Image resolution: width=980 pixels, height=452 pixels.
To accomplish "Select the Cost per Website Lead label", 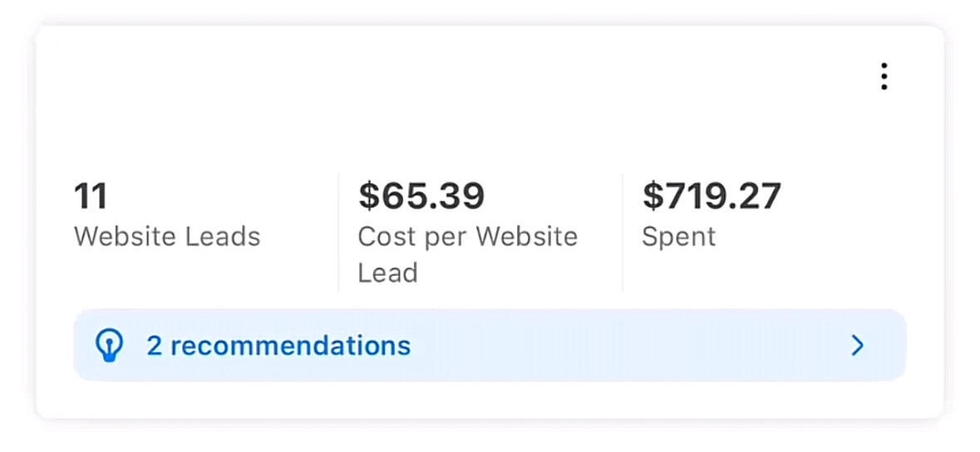I will coord(467,237).
